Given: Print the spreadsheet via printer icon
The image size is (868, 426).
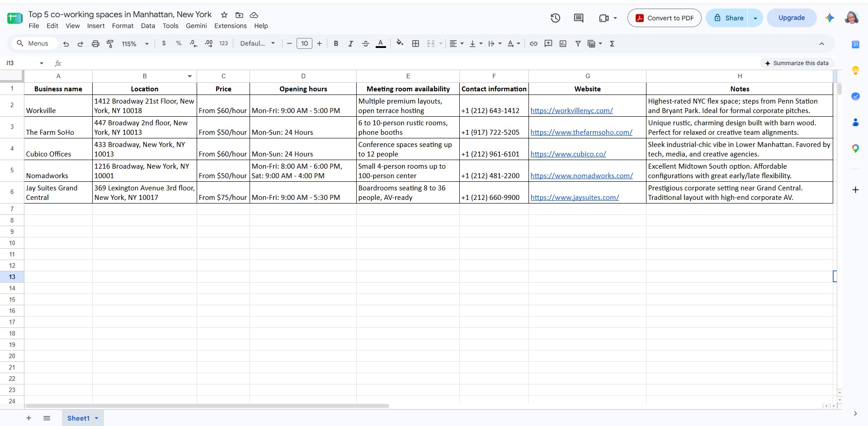Looking at the screenshot, I should (x=95, y=44).
